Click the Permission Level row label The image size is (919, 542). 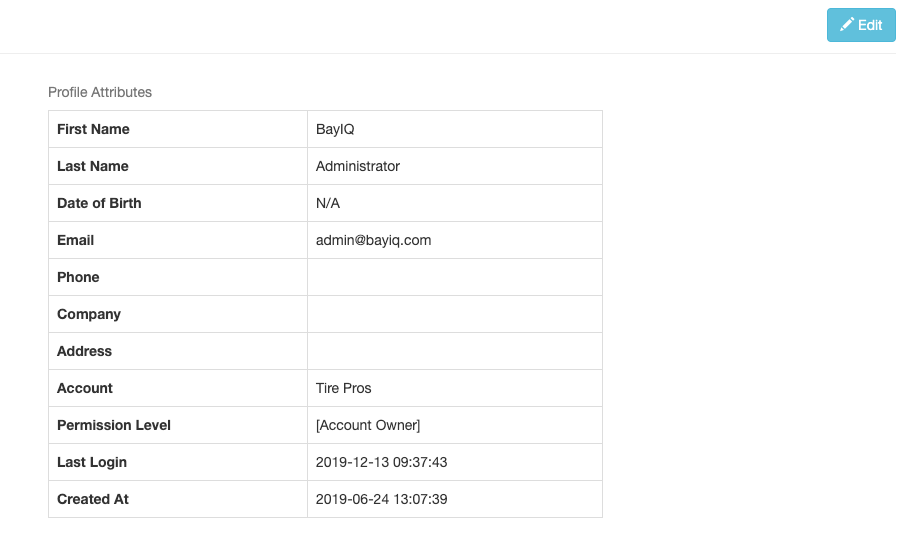(x=114, y=425)
